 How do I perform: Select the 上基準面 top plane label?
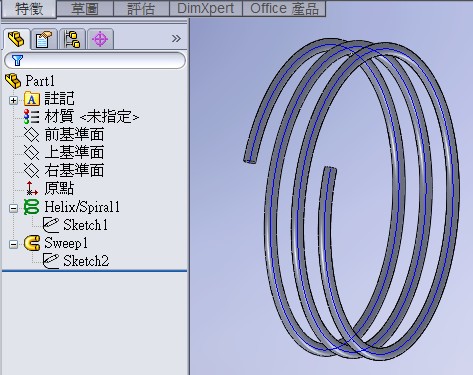[74, 153]
